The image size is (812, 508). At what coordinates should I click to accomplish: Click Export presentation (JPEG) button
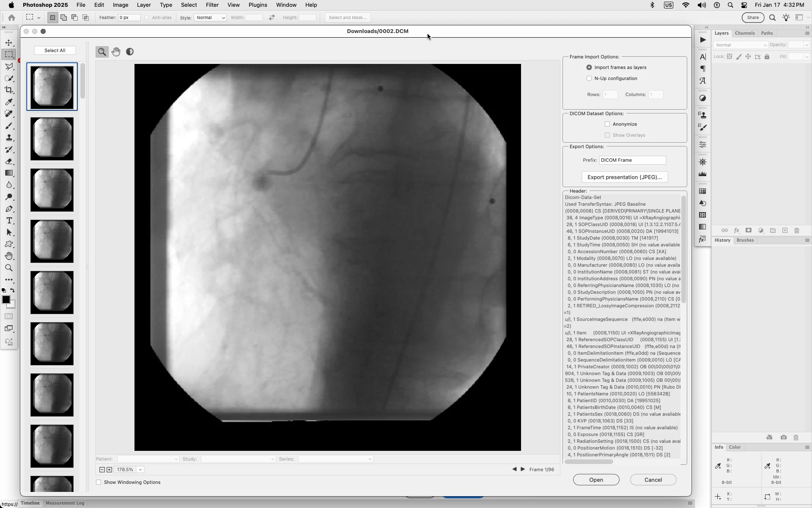[x=624, y=177]
